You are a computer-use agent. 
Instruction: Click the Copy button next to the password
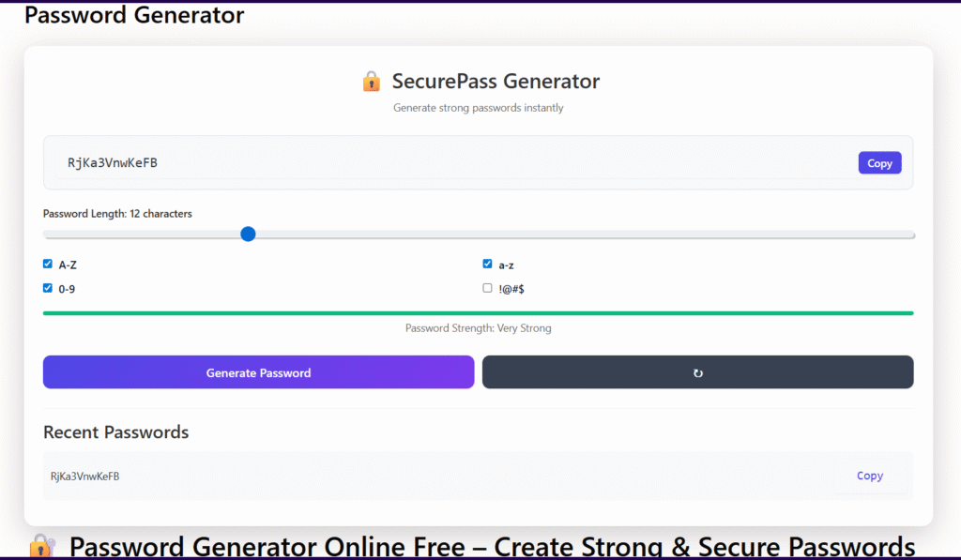coord(879,162)
